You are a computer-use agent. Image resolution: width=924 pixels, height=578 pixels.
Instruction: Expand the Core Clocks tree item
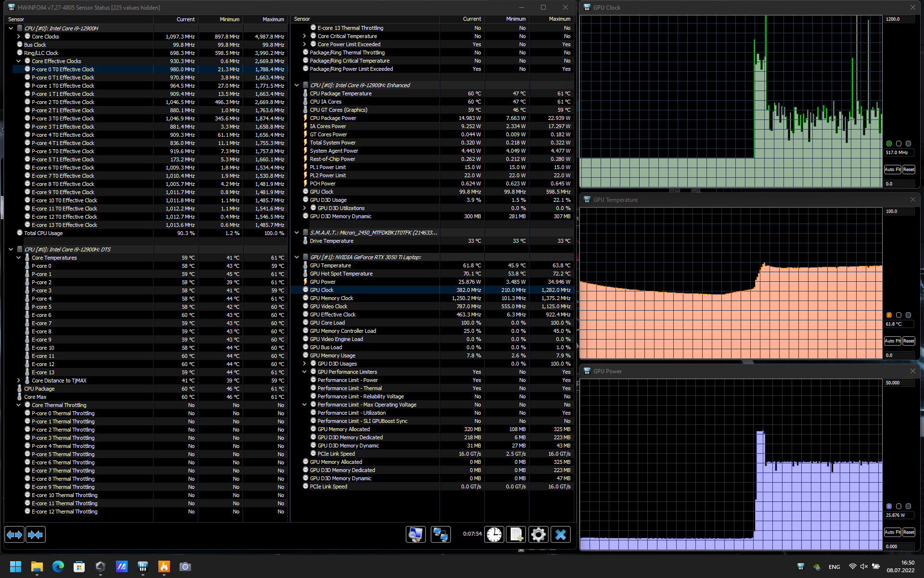point(19,37)
